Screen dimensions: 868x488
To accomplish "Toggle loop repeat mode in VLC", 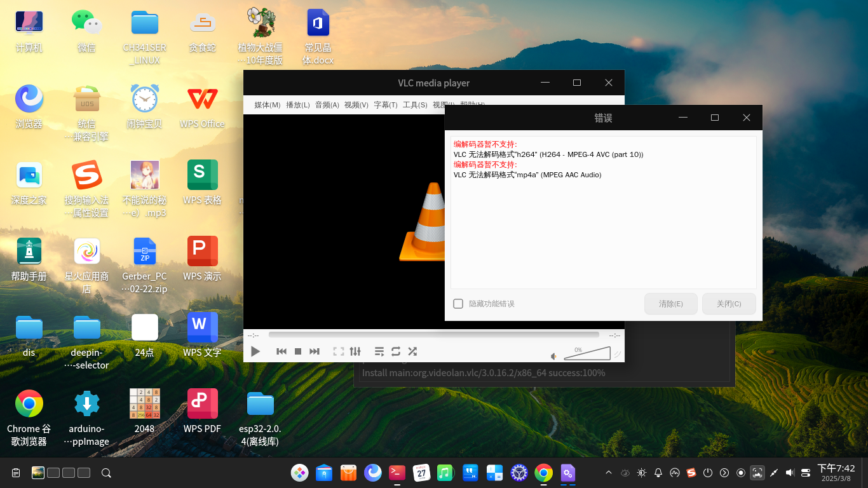I will pyautogui.click(x=396, y=351).
